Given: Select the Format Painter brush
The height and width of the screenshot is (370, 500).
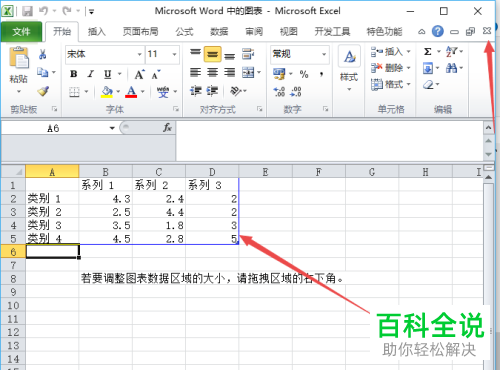Looking at the screenshot, I should pyautogui.click(x=43, y=91).
